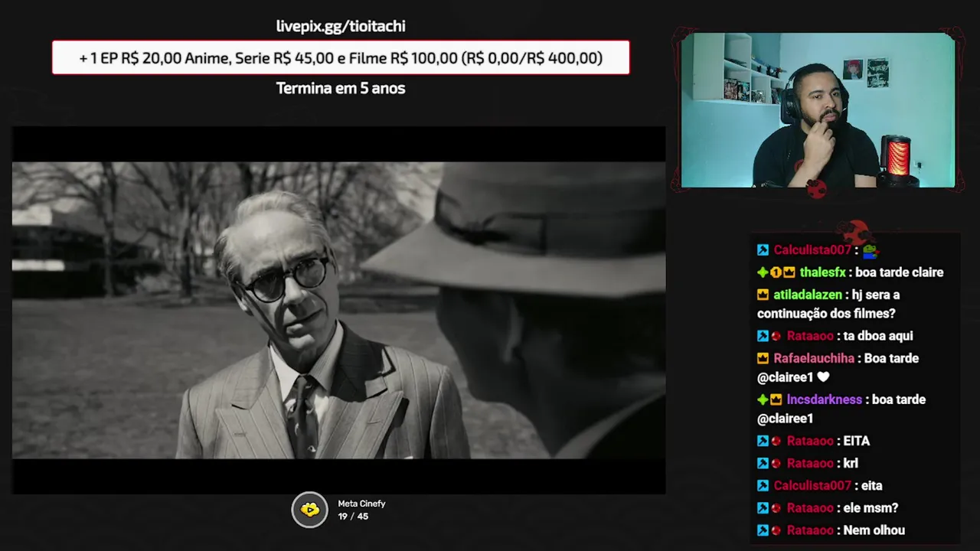Click the donation goal progress bar

[x=341, y=57]
